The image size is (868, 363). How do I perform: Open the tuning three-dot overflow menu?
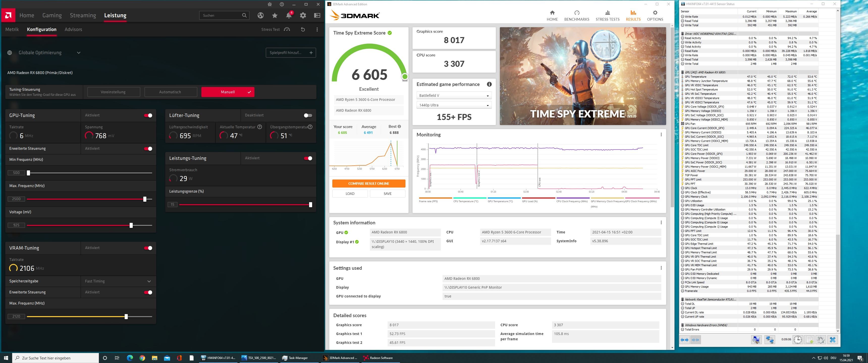[x=317, y=30]
